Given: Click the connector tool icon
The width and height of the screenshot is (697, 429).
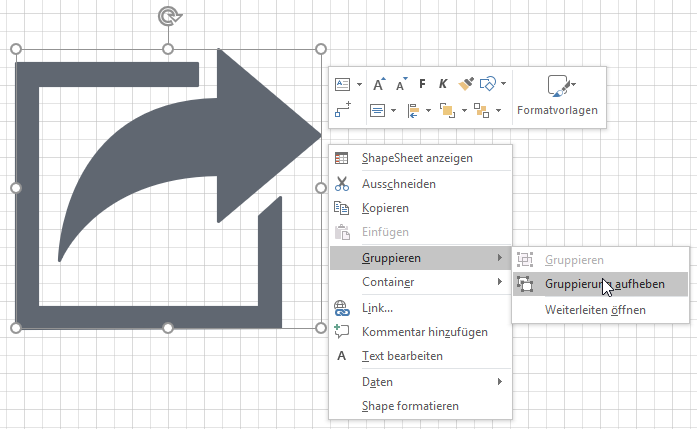Looking at the screenshot, I should click(x=342, y=110).
